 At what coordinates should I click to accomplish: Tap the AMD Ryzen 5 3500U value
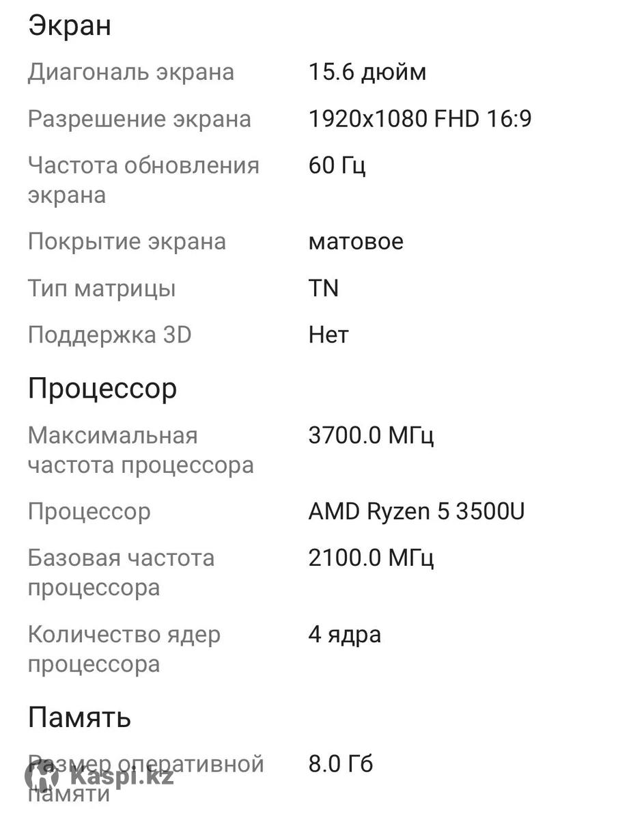coord(417,511)
